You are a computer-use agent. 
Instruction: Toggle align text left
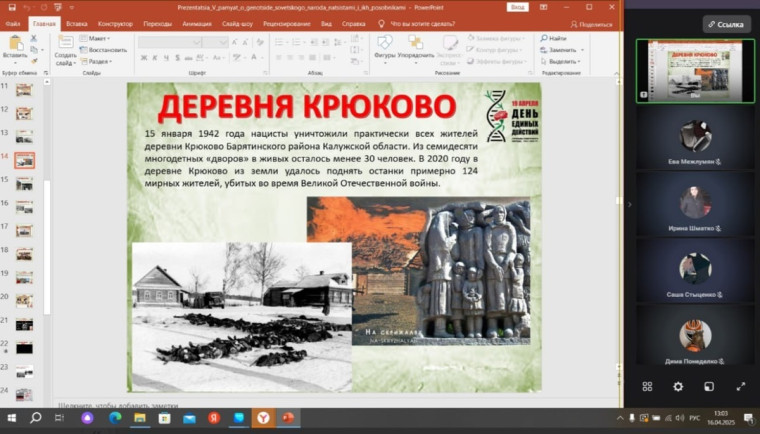coord(279,58)
